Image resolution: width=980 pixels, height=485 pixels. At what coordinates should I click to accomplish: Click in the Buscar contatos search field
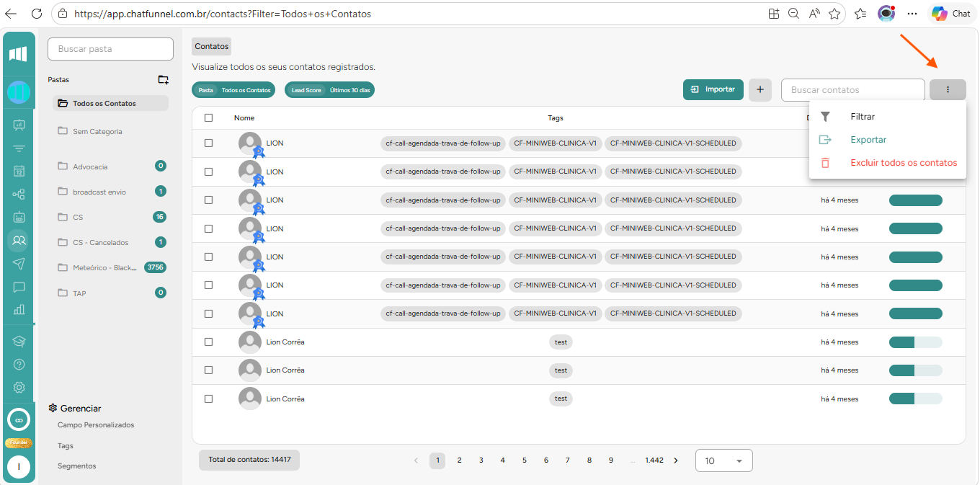click(x=852, y=90)
